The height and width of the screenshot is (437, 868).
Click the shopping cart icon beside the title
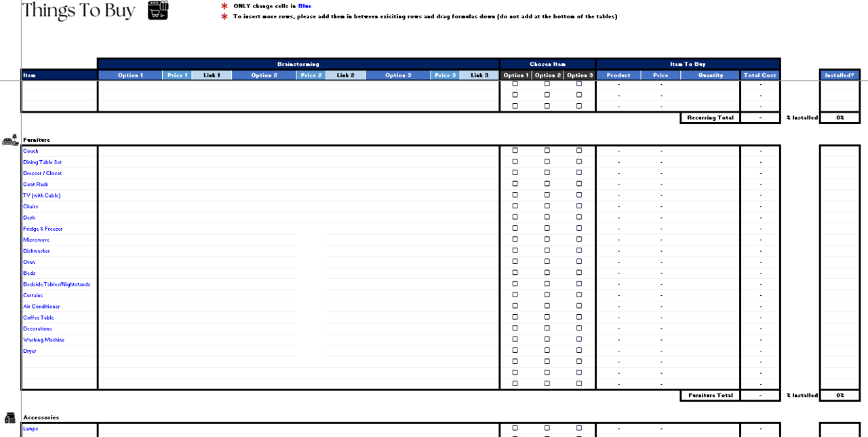(x=158, y=11)
